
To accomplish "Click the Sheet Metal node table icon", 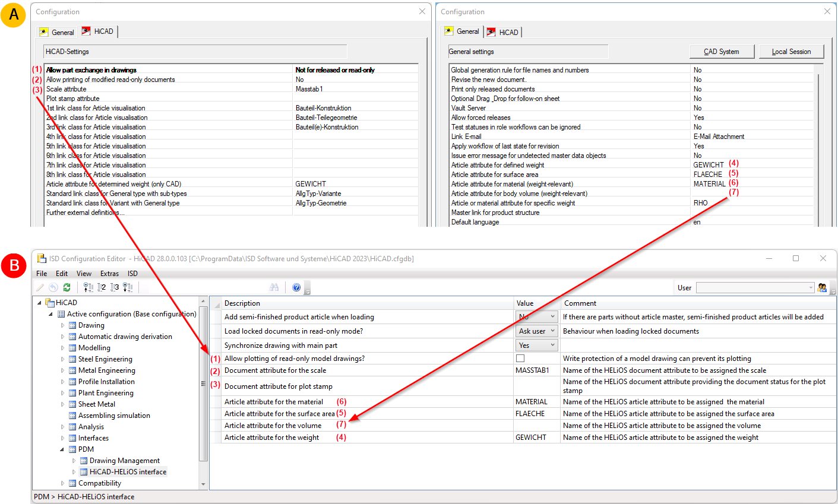I will pyautogui.click(x=72, y=404).
